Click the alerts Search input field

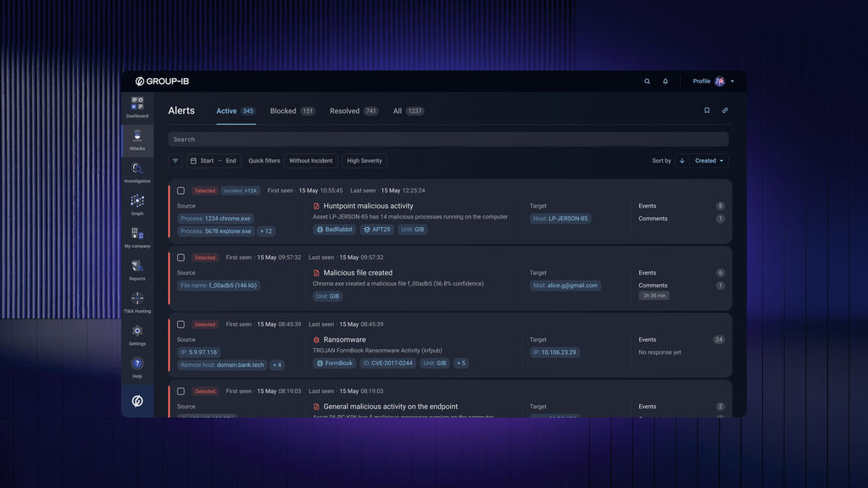tap(448, 139)
